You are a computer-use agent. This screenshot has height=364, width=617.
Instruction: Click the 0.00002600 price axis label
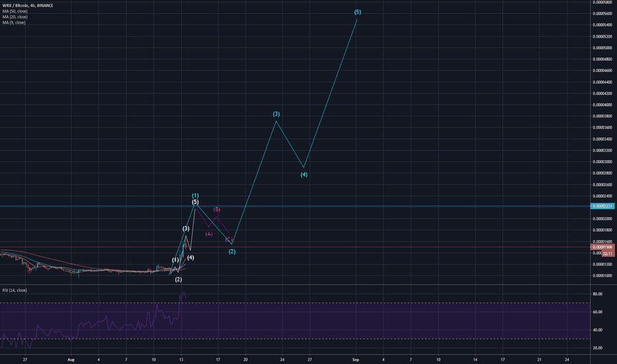602,185
